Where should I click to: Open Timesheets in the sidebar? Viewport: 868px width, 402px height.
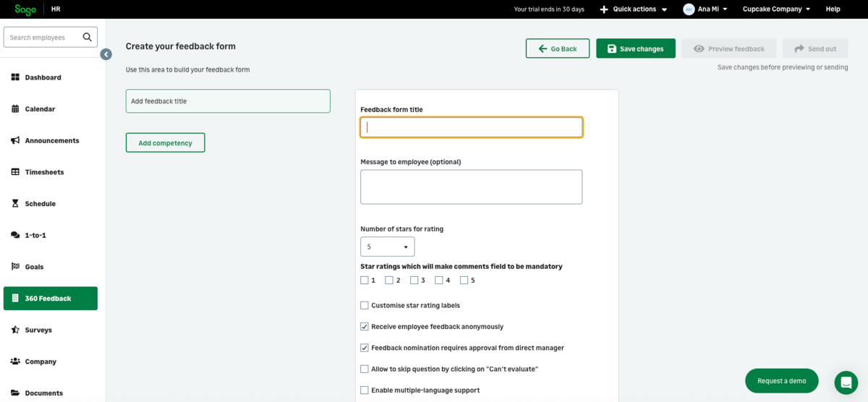pyautogui.click(x=44, y=172)
